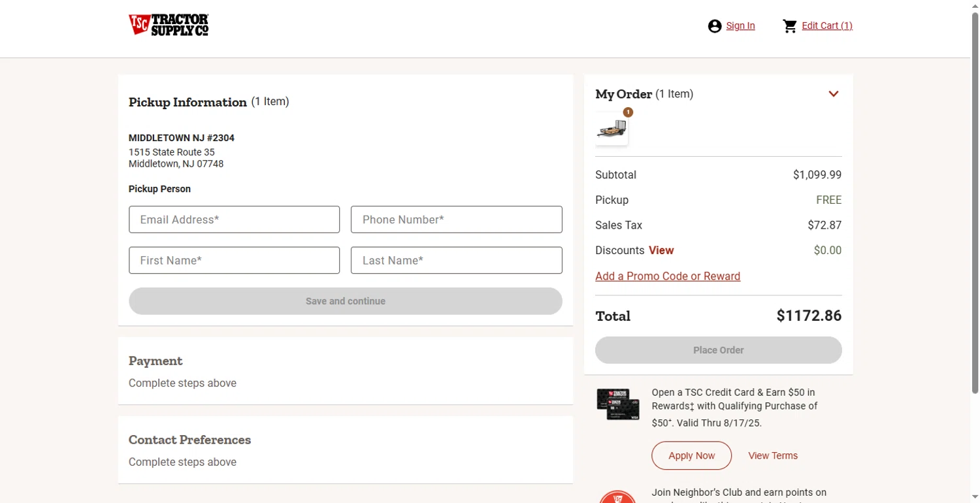Image resolution: width=980 pixels, height=503 pixels.
Task: Click into the Last Name field
Action: (x=456, y=261)
